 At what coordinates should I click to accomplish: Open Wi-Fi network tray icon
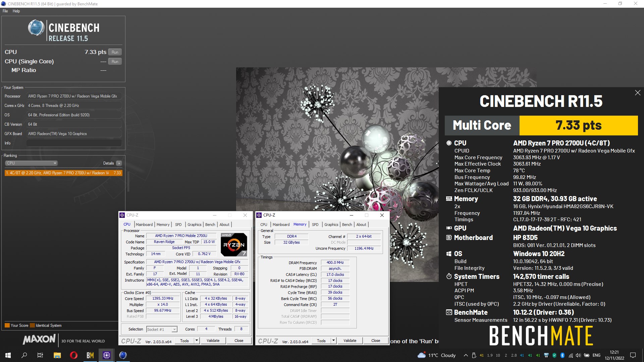[x=571, y=355]
